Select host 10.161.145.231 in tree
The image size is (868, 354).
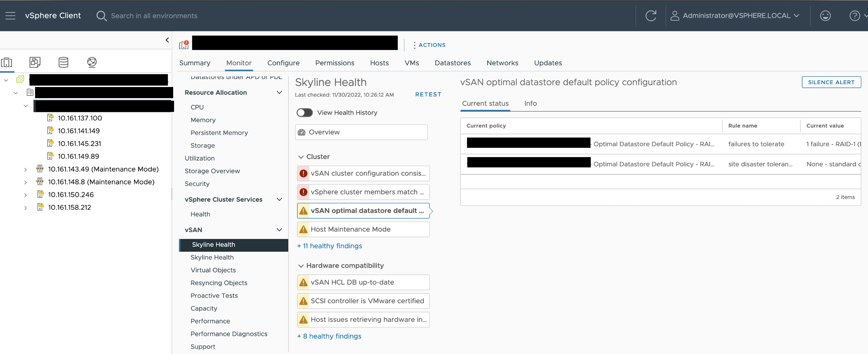(79, 143)
